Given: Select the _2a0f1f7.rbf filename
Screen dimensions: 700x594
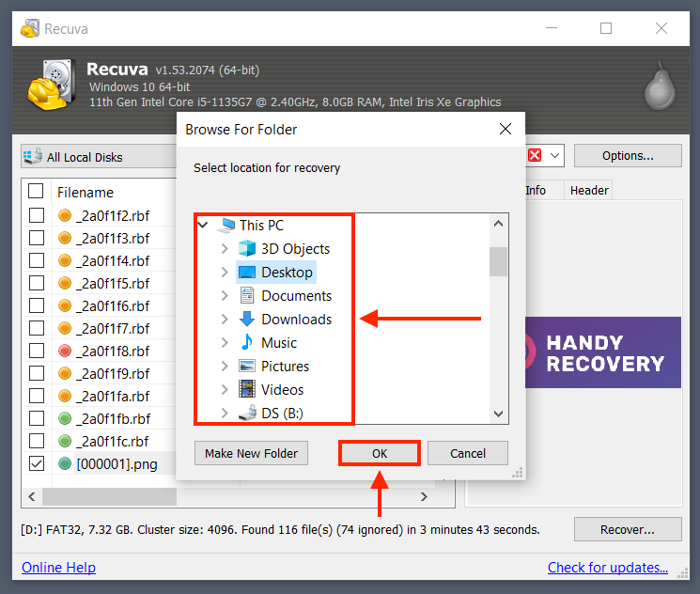Looking at the screenshot, I should click(113, 328).
